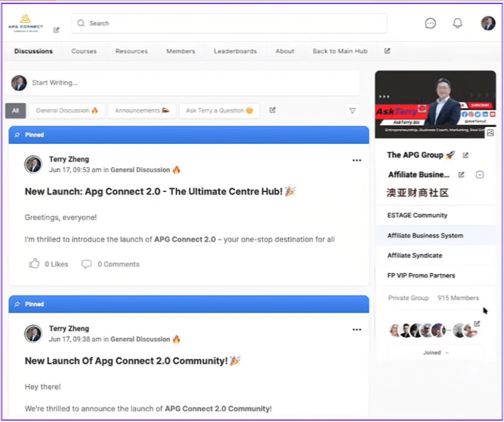Open the messages chat bubble icon
Screen dimensions: 504x422
[x=430, y=24]
